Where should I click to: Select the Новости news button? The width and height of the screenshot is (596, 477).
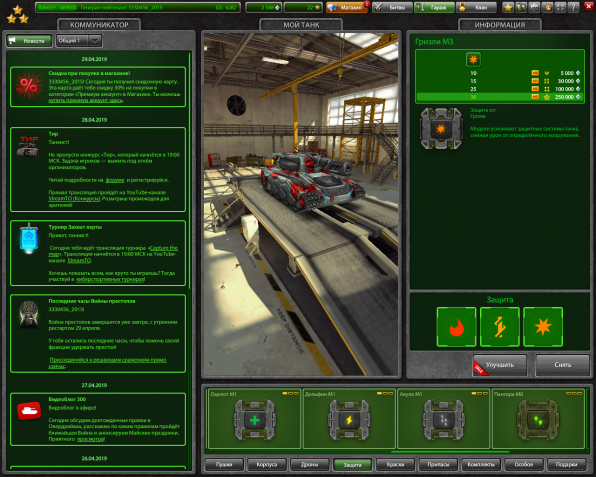pyautogui.click(x=29, y=41)
